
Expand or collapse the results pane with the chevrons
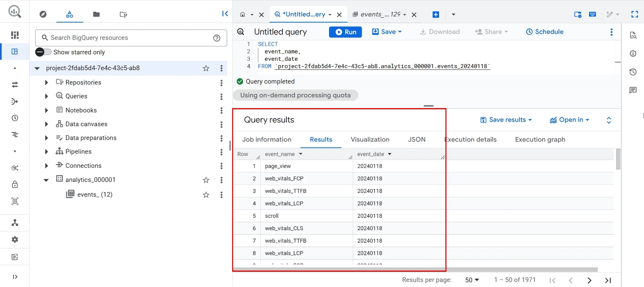(x=609, y=120)
